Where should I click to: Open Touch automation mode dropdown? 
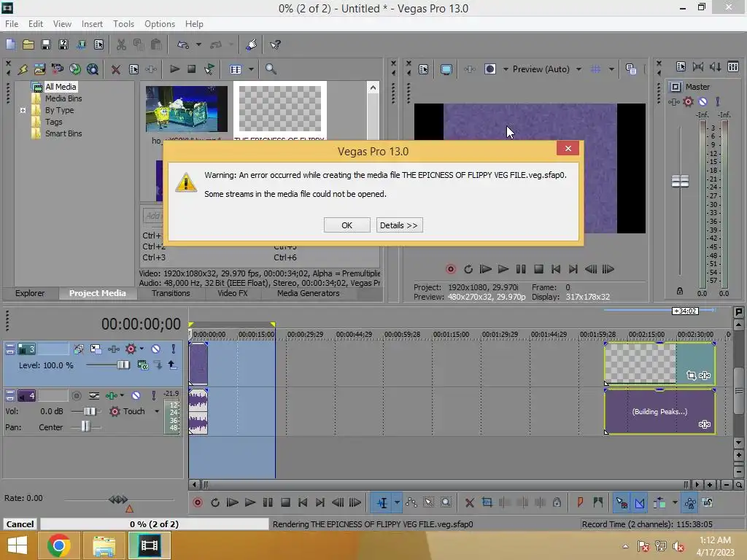(157, 411)
